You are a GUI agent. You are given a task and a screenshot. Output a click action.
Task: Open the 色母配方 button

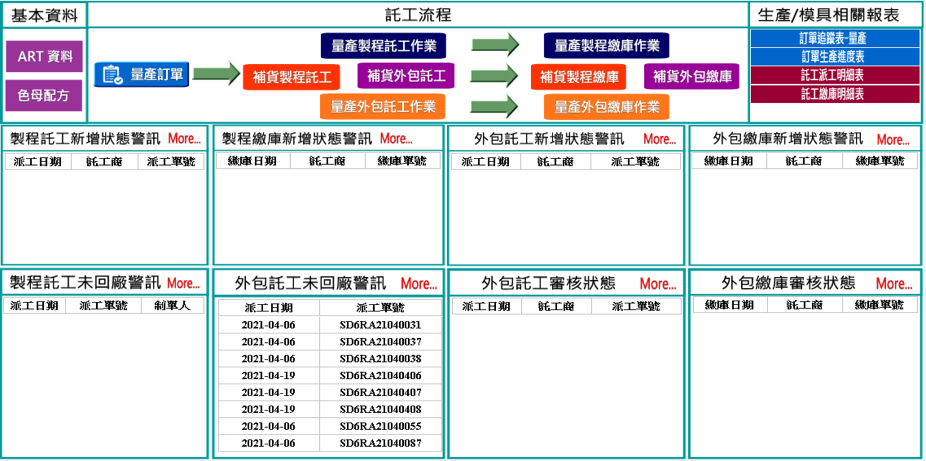pos(44,96)
